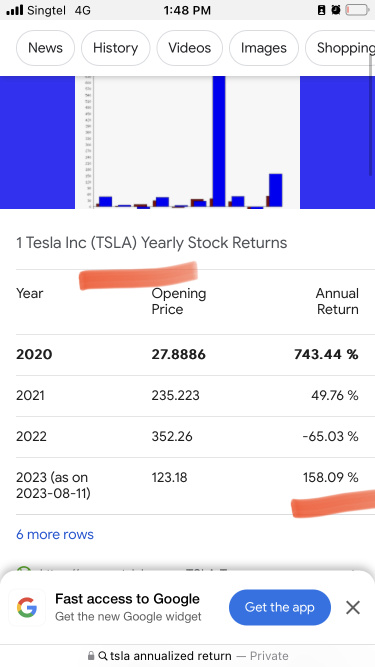Switch to the History filter chip
The width and height of the screenshot is (375, 667).
pyautogui.click(x=115, y=48)
